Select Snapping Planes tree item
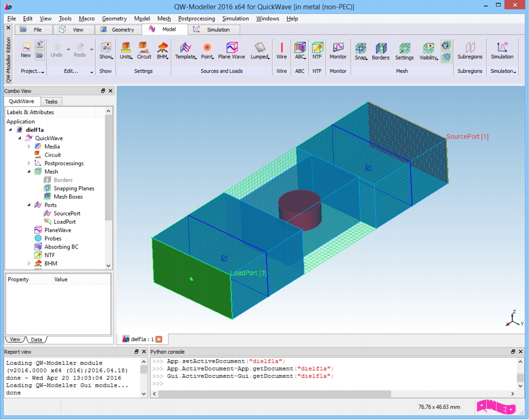 coord(69,188)
